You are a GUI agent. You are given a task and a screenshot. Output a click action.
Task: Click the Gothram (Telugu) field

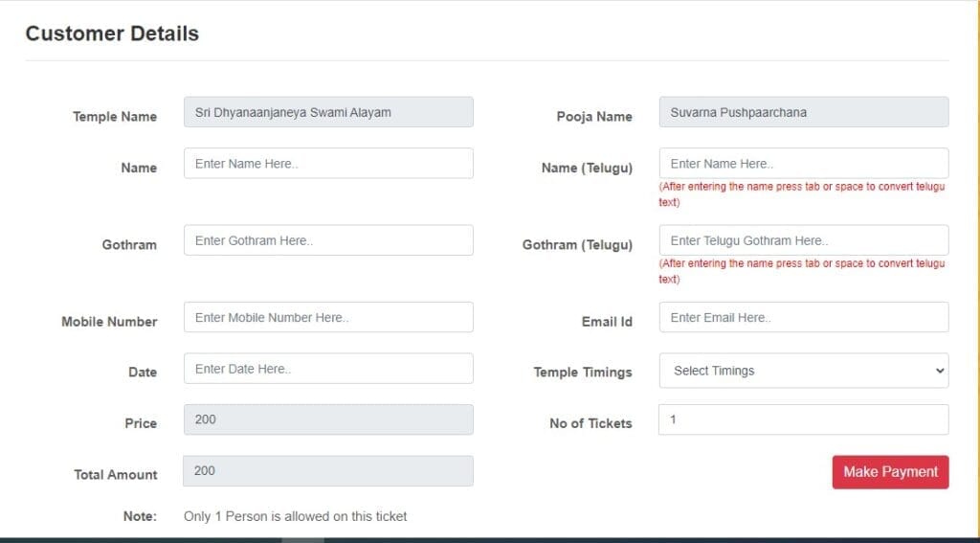click(804, 240)
